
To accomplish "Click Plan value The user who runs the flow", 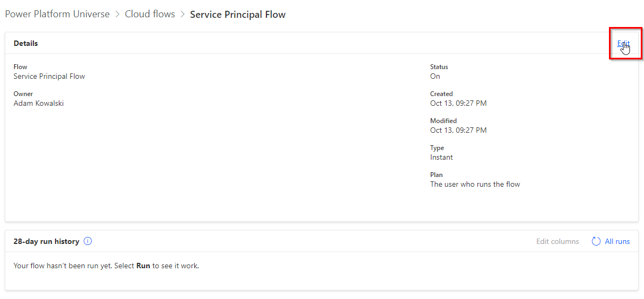I will pos(475,185).
